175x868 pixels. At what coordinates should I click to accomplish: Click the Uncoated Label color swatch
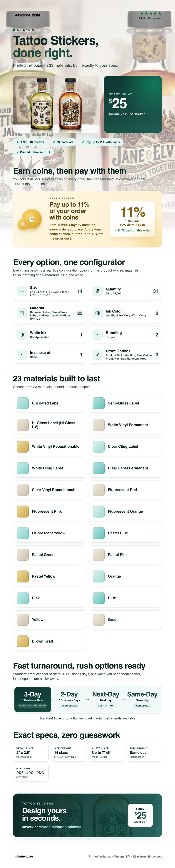(23, 403)
